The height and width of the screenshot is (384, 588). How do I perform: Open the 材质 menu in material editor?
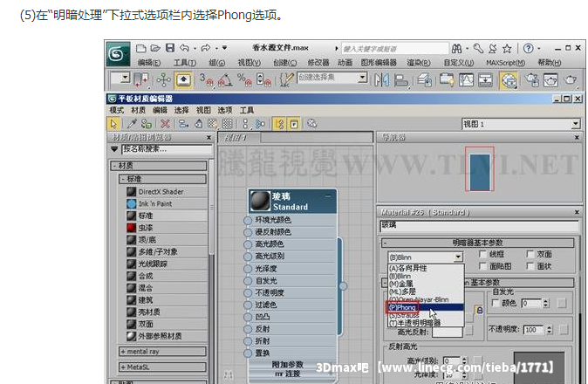pos(138,110)
